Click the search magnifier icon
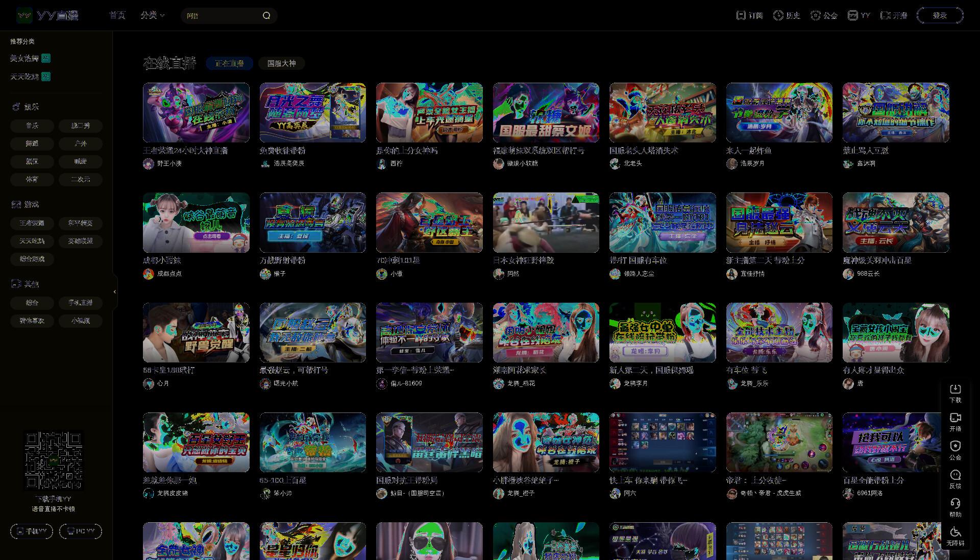Screen dimensions: 980x560 pyautogui.click(x=266, y=15)
